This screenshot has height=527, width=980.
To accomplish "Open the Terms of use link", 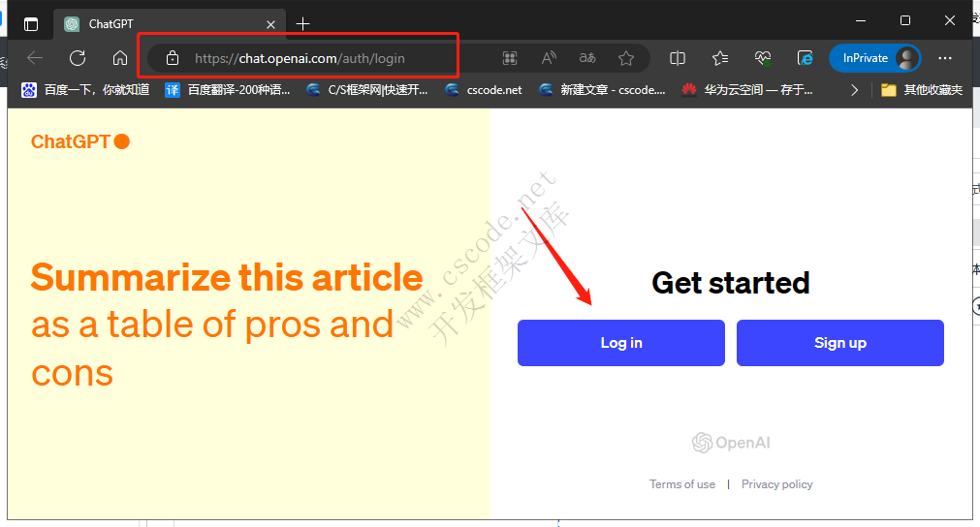I will 681,484.
